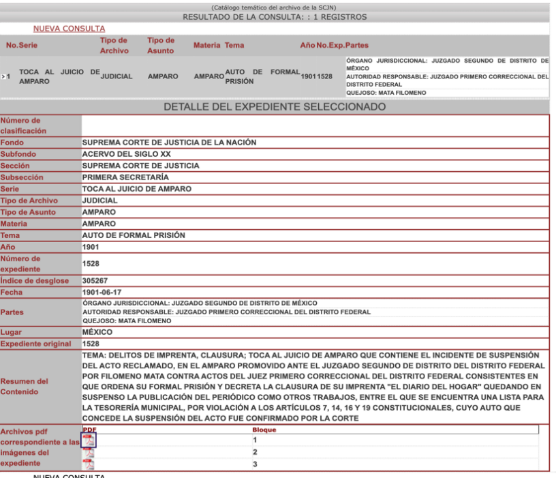Click the empty 'Número de clasificación' value field
Screen dimensions: 556x478
315,126
